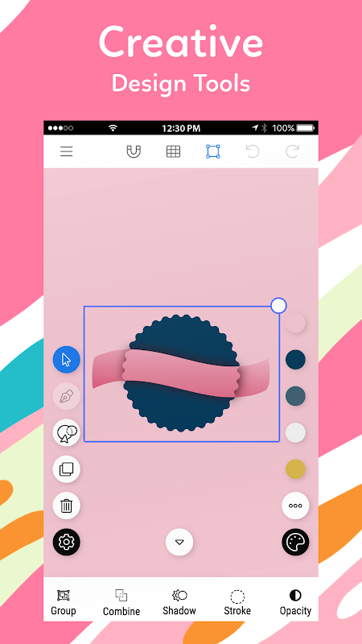362x644 pixels.
Task: Collapse the bottom panel arrow
Action: pyautogui.click(x=179, y=542)
